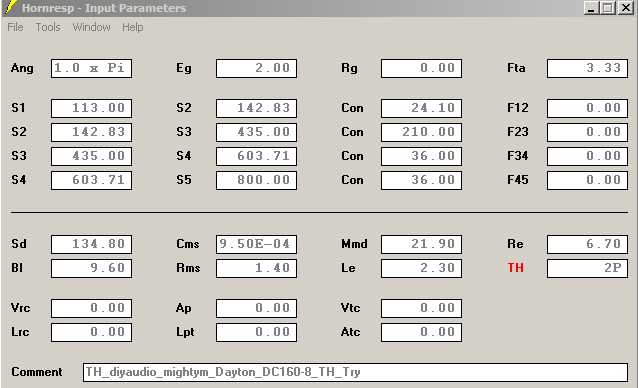Click the Lrc input field

pos(92,332)
